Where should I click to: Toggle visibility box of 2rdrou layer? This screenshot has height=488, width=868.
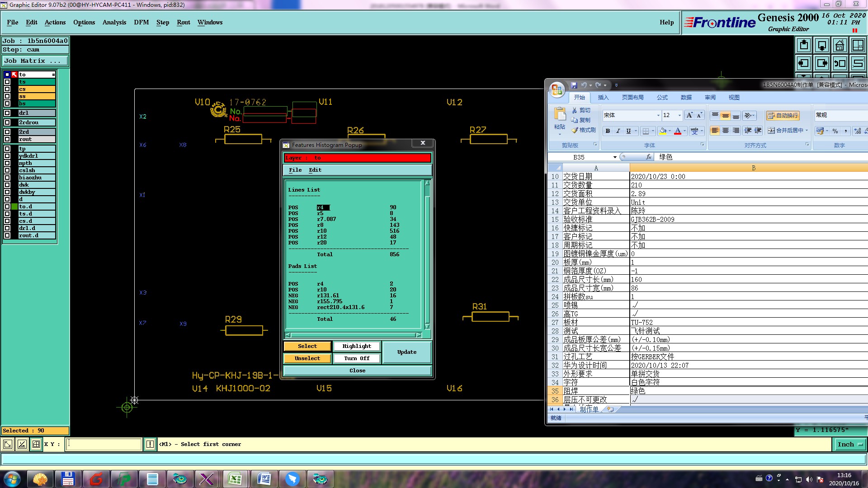point(7,122)
